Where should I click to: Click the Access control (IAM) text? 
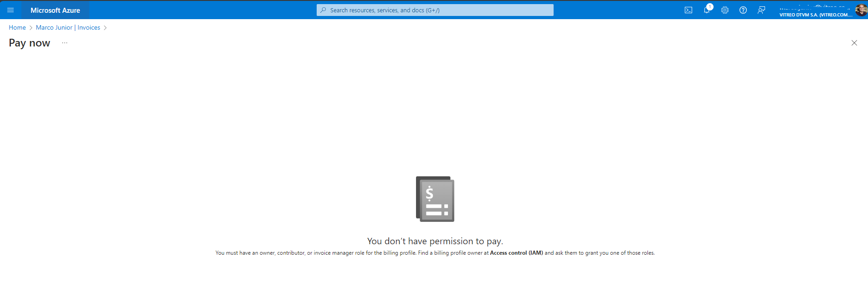pos(516,253)
